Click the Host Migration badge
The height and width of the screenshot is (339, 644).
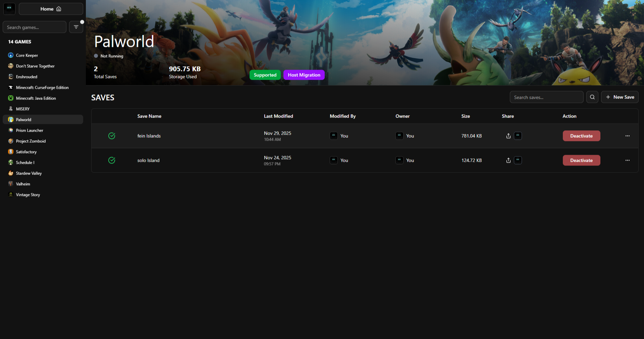304,75
